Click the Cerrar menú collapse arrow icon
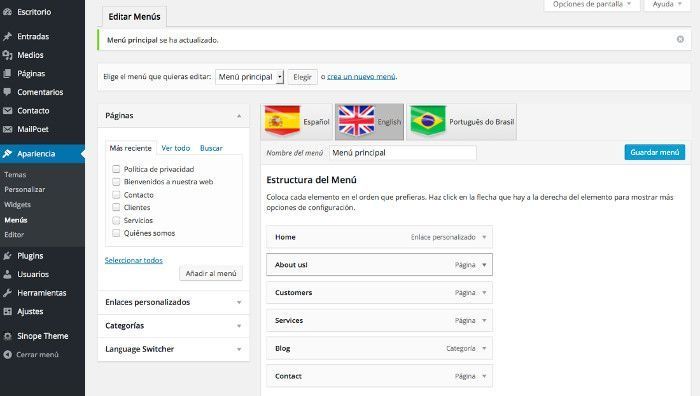 (7, 354)
